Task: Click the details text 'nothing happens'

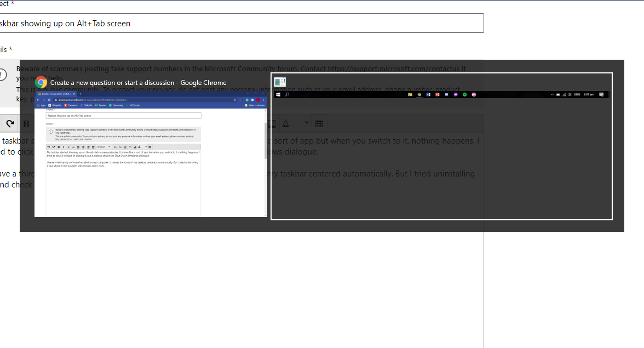Action: point(442,140)
